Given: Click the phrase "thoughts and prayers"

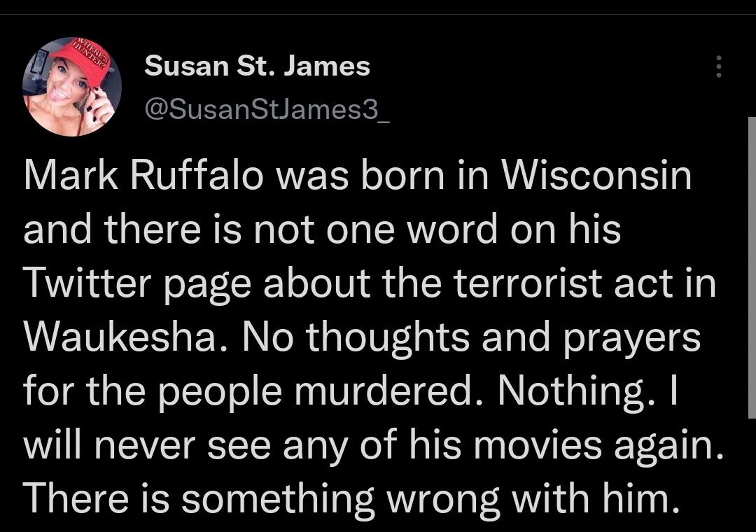Looking at the screenshot, I should click(x=503, y=337).
